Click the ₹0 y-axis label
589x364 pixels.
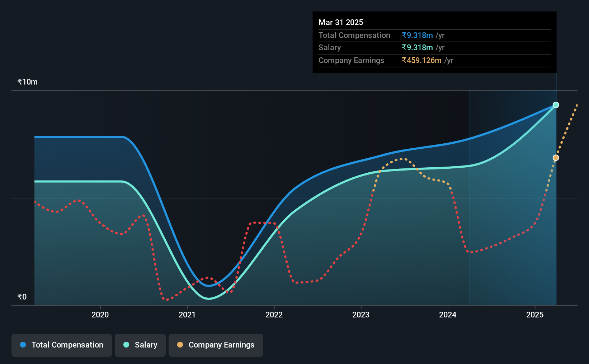(22, 297)
